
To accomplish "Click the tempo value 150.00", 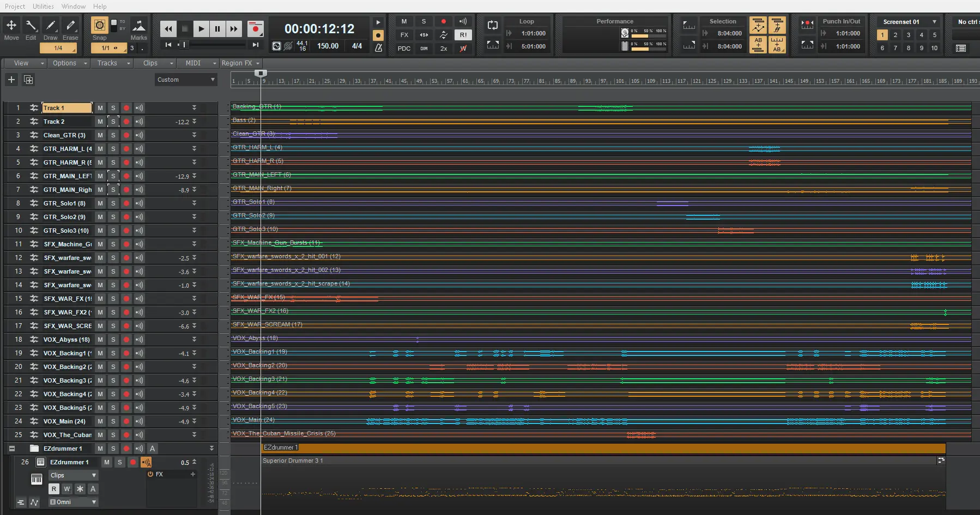I will 328,46.
